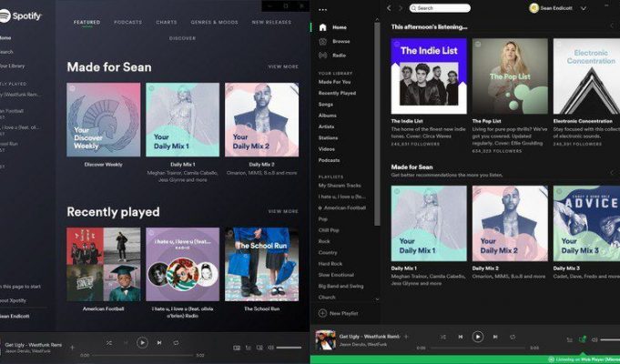Select the Hard Rock playlist
Screen dimensions: 620x364
[330, 264]
